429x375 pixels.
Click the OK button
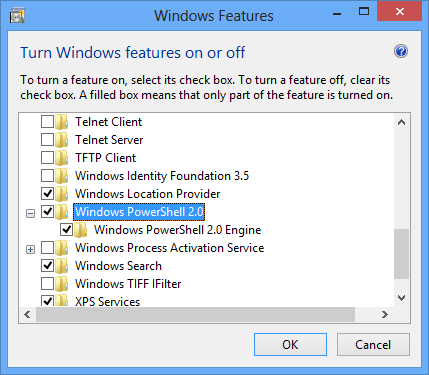pos(290,344)
